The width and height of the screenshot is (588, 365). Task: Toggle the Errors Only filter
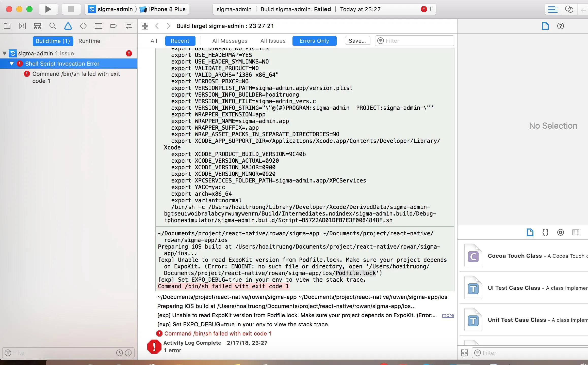point(314,41)
